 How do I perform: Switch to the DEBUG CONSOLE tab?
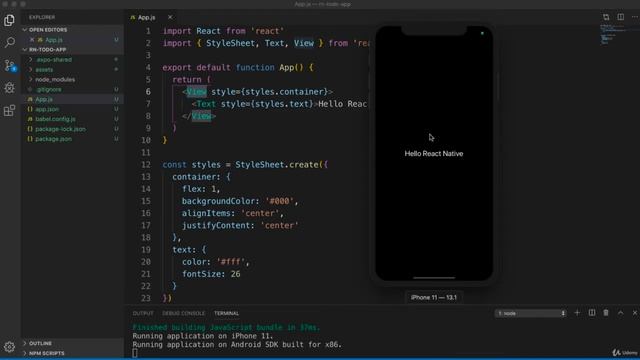pos(184,313)
